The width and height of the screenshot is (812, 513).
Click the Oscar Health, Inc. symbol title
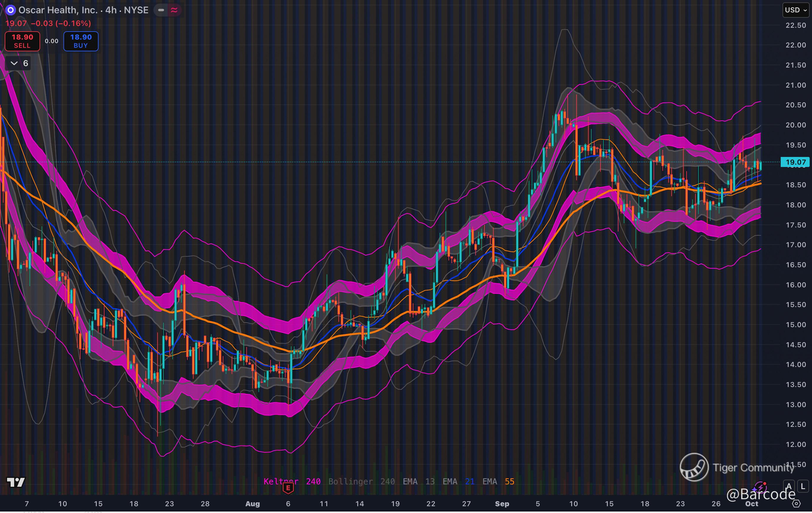pyautogui.click(x=58, y=10)
